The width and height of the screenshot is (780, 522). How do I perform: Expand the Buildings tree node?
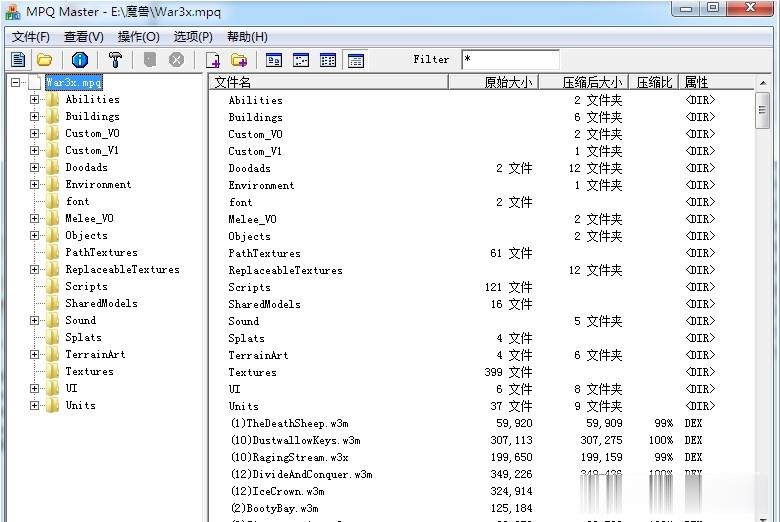[34, 116]
